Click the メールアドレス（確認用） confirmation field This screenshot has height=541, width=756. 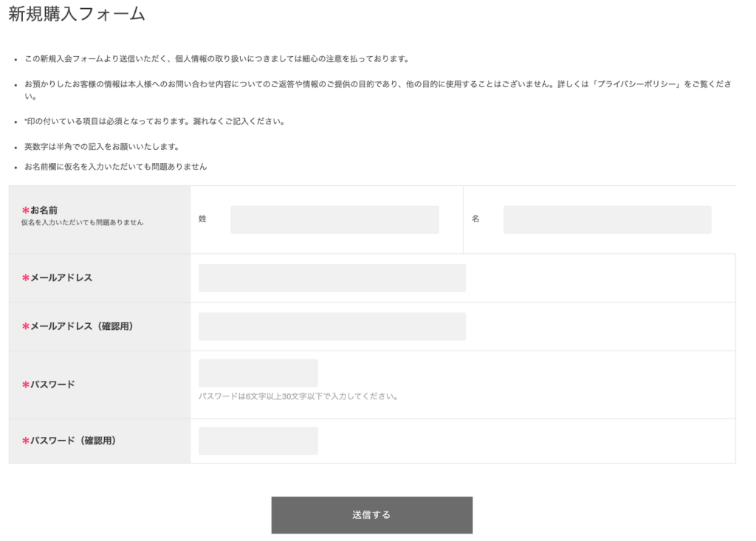(x=331, y=325)
